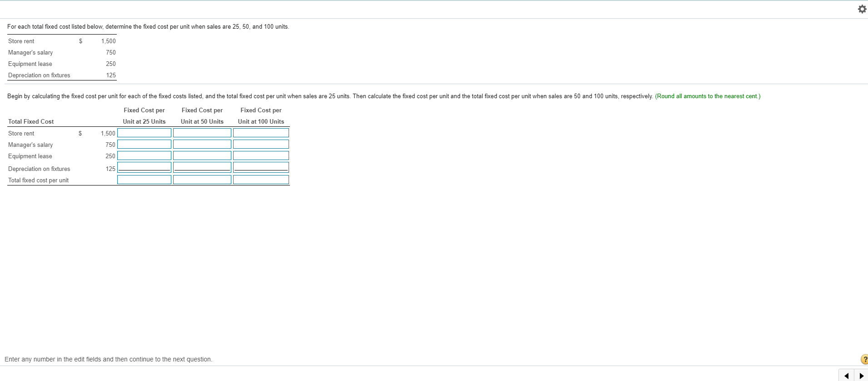This screenshot has width=868, height=381.
Task: Select Manager's salary field at 50 units
Action: pos(202,144)
